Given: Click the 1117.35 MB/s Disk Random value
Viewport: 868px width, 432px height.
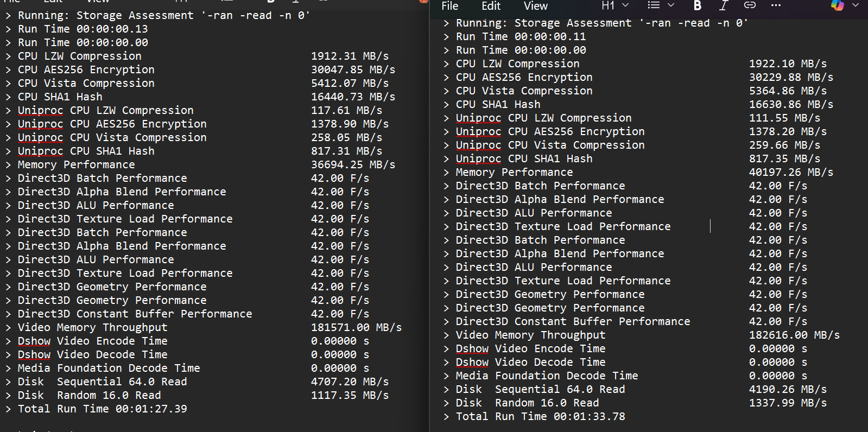Looking at the screenshot, I should (350, 395).
